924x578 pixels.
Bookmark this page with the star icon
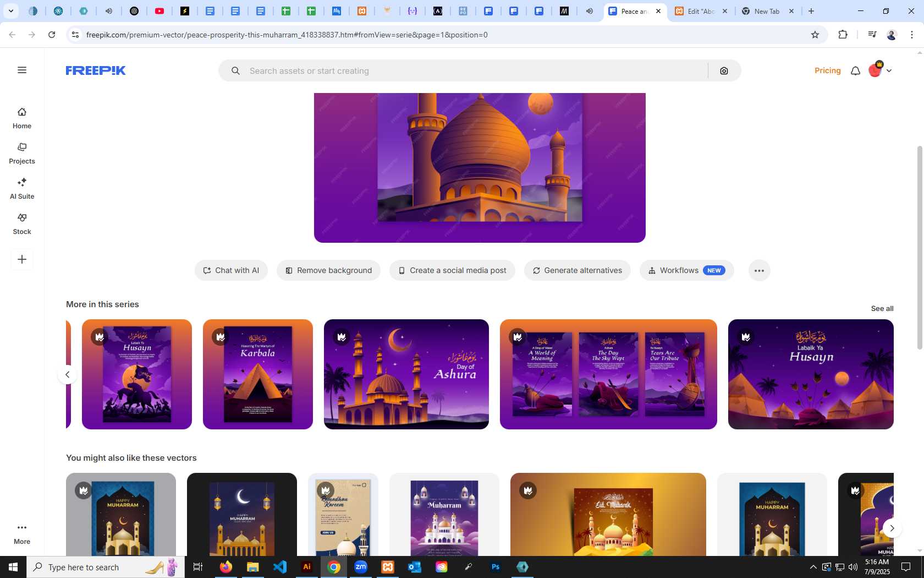click(815, 35)
